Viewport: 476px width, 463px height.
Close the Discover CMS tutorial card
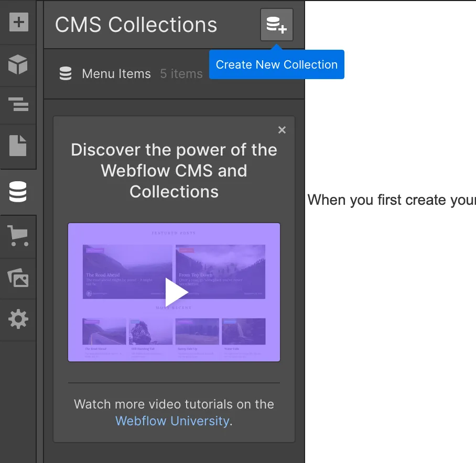click(x=282, y=130)
